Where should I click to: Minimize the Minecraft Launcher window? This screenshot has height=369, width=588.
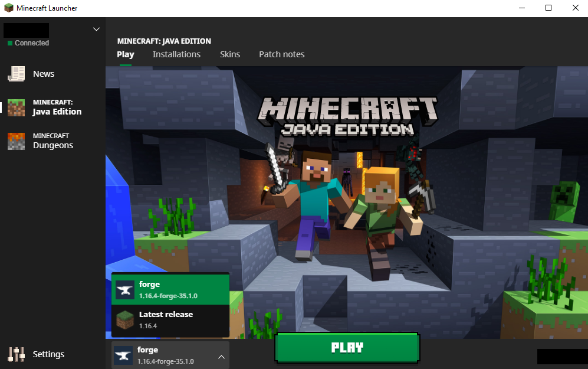point(521,8)
